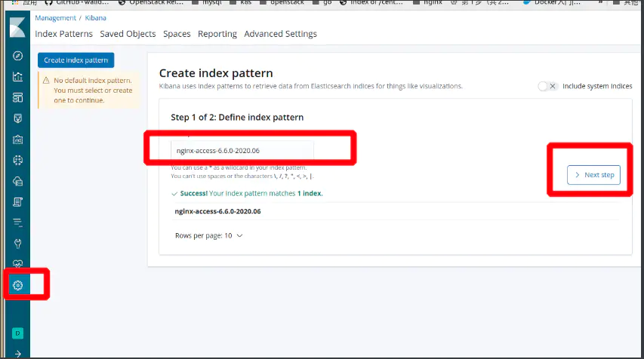
Task: Switch to Saved Objects tab
Action: (x=128, y=34)
